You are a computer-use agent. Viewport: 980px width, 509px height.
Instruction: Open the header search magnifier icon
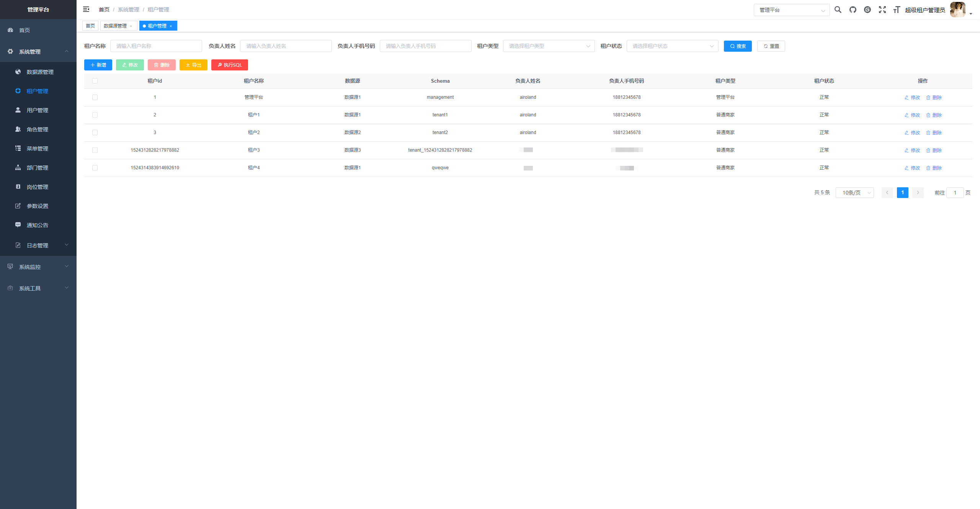838,10
